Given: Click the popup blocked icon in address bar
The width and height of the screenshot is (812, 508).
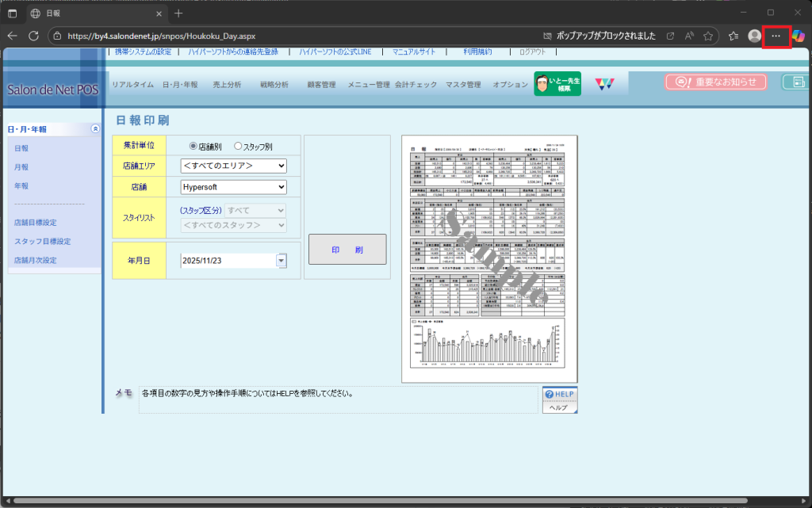Looking at the screenshot, I should pos(548,36).
